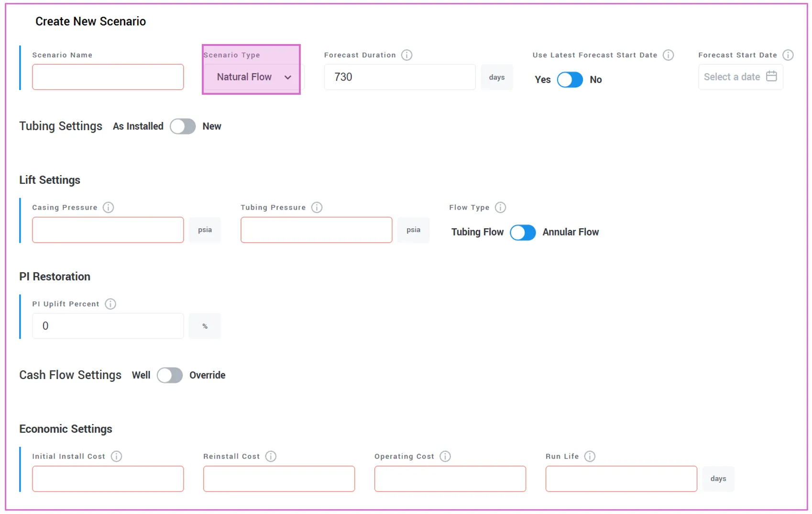Image resolution: width=812 pixels, height=514 pixels.
Task: Click the percent unit beside PI Uplift
Action: click(205, 326)
